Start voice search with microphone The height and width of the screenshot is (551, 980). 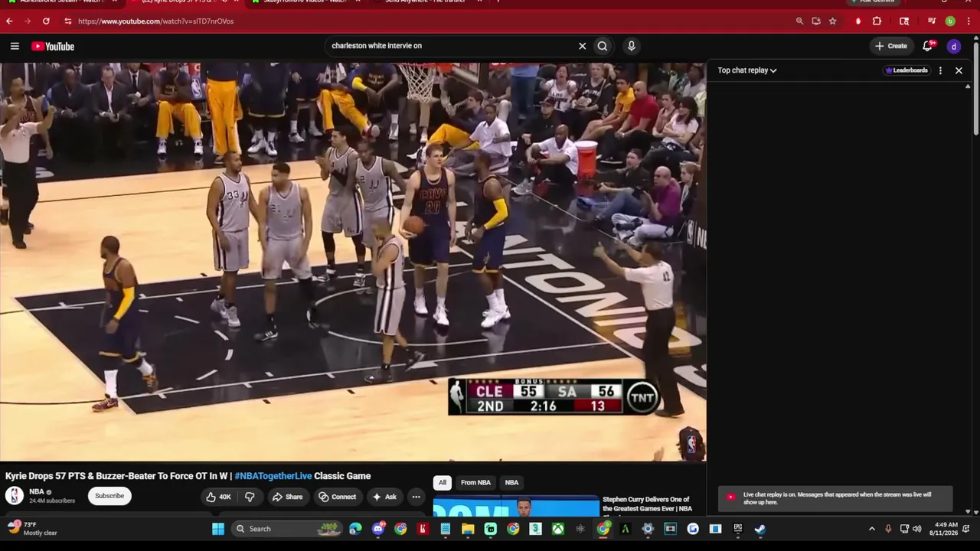point(631,46)
